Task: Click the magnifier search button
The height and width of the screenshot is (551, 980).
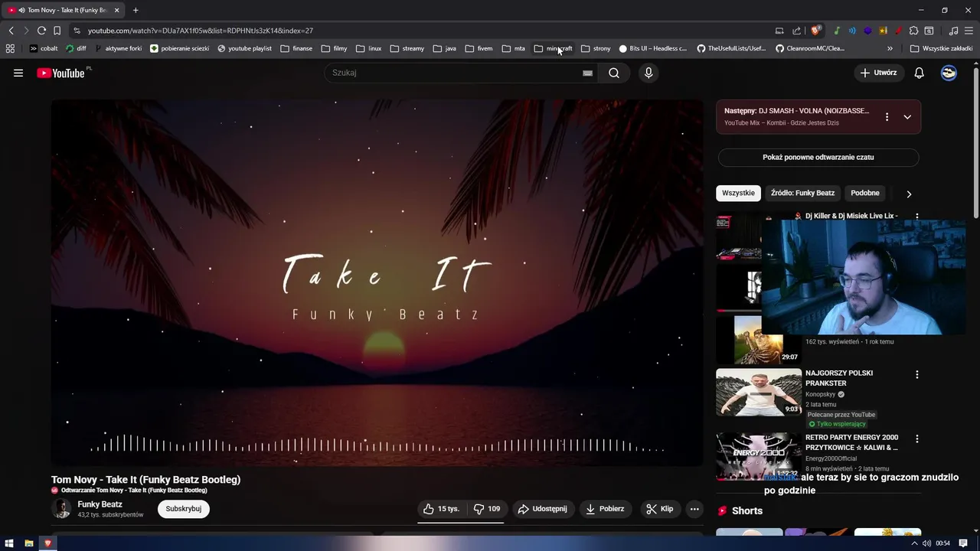Action: click(x=614, y=73)
